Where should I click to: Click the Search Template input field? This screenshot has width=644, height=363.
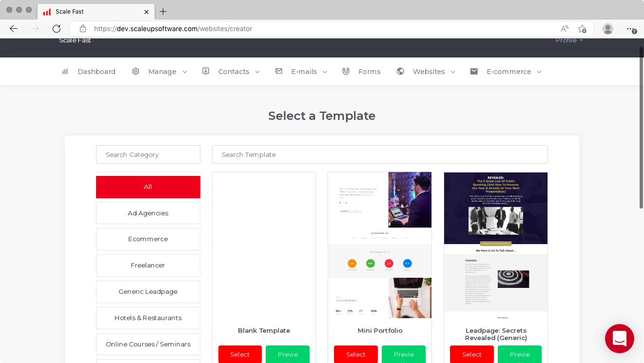(380, 154)
